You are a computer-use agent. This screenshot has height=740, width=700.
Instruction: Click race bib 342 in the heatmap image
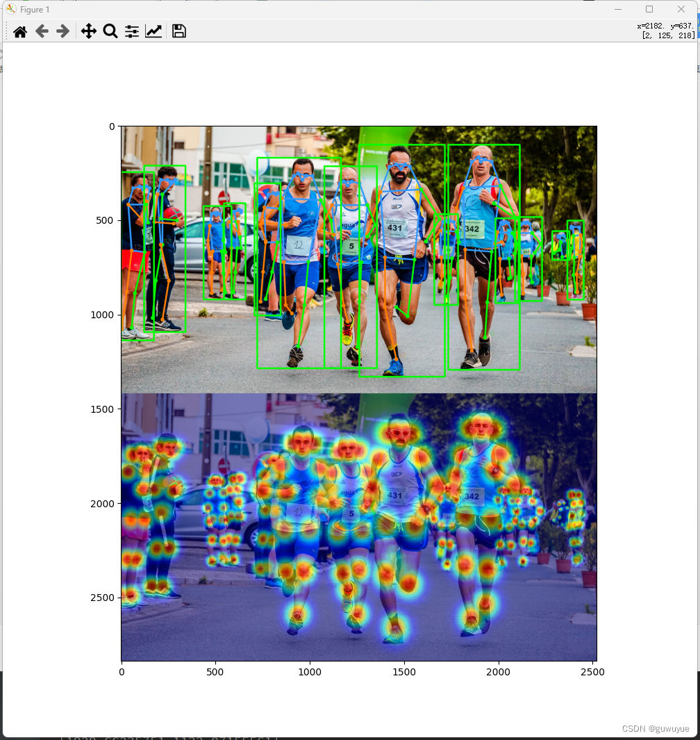(x=472, y=497)
